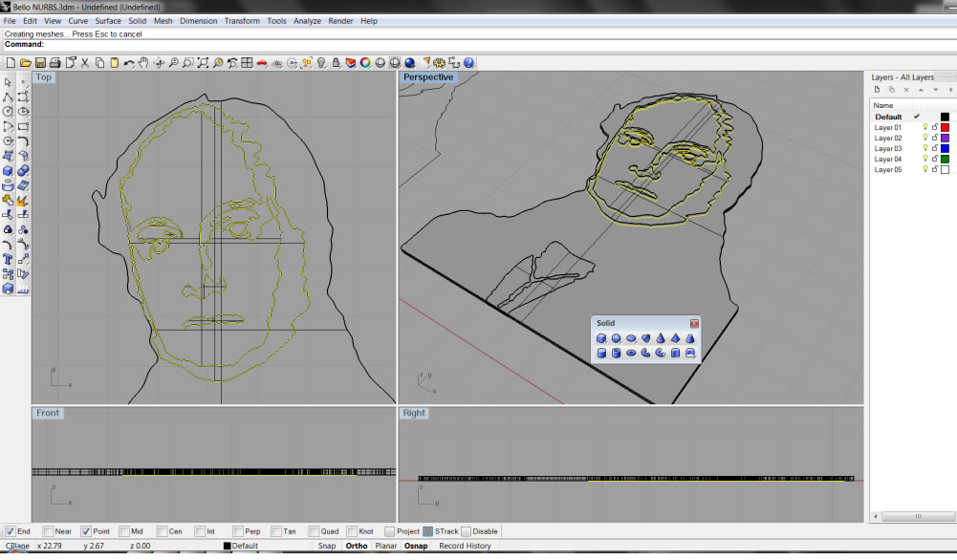Open Options with the gear icon

tap(440, 63)
